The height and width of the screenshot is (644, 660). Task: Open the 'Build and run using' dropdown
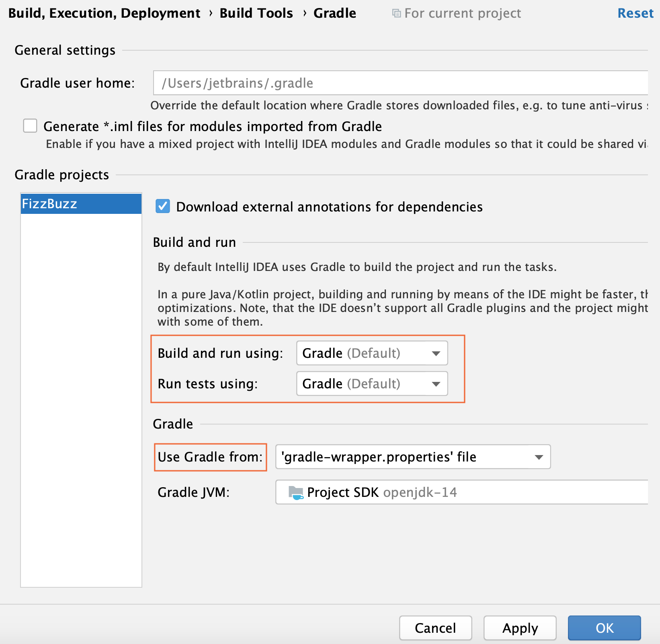coord(372,353)
